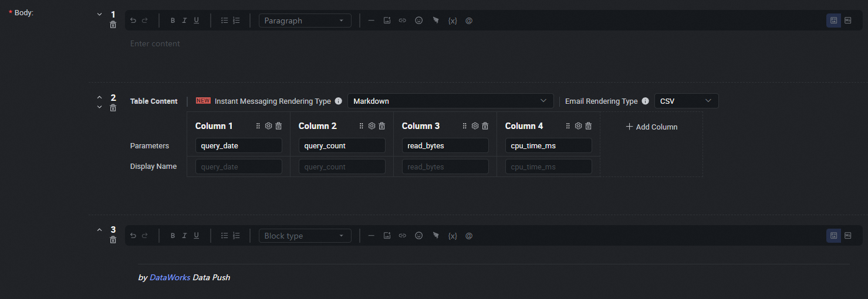Open the DataWorks link in the footer

click(x=170, y=277)
